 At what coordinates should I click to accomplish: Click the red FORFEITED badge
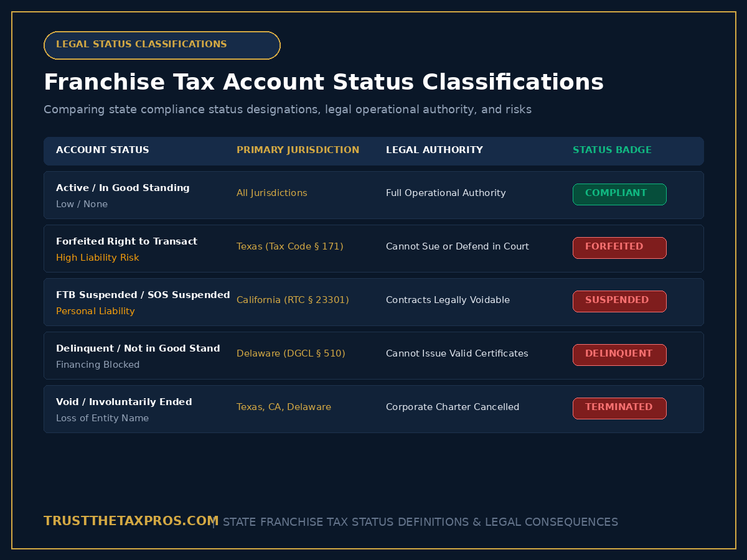coord(619,248)
